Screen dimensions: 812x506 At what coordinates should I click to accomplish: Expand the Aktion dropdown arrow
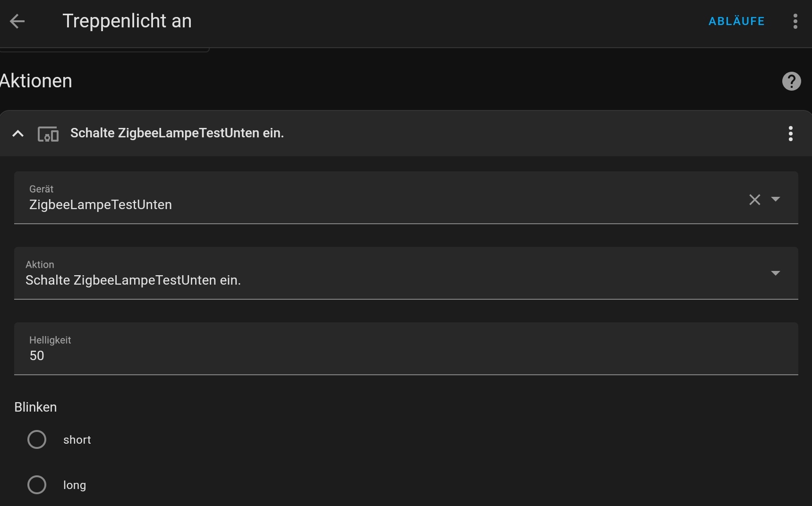coord(775,273)
